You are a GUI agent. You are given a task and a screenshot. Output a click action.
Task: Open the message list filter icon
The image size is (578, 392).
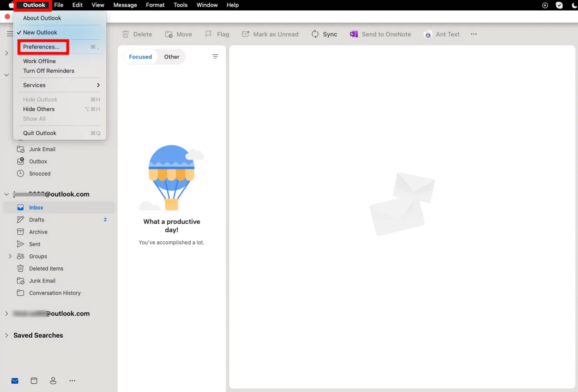(215, 57)
